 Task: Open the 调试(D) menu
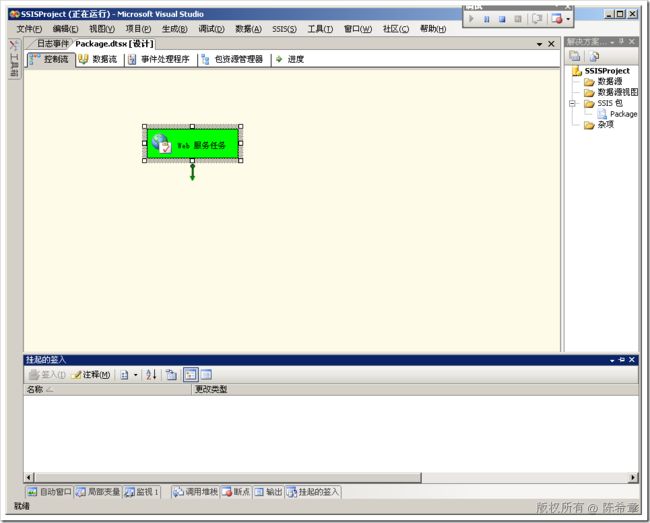[211, 29]
